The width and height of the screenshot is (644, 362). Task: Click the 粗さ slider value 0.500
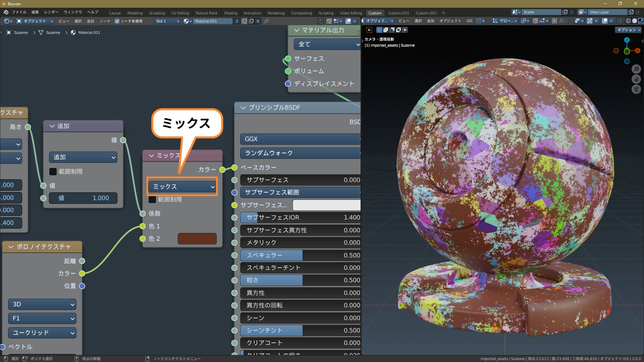pyautogui.click(x=301, y=280)
